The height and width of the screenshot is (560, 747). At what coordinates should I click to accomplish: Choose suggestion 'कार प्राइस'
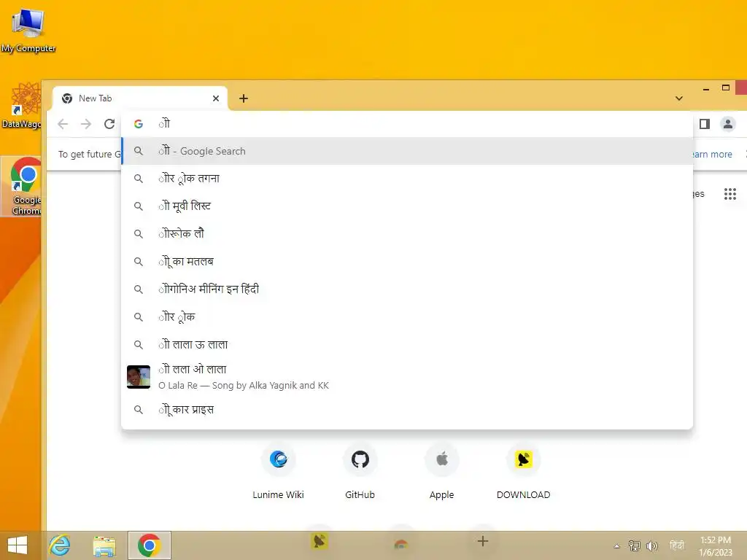point(407,410)
